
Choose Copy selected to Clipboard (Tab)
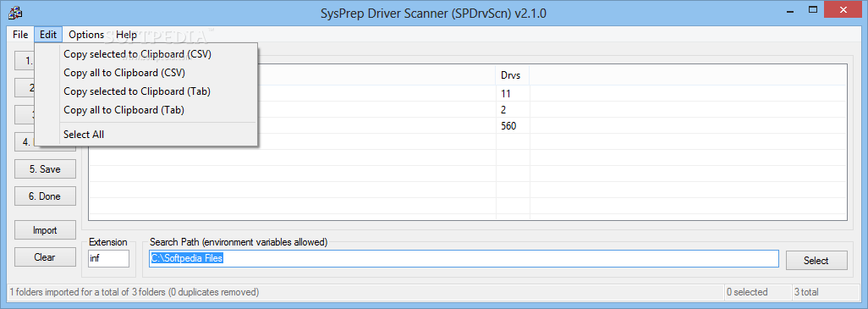tap(146, 91)
